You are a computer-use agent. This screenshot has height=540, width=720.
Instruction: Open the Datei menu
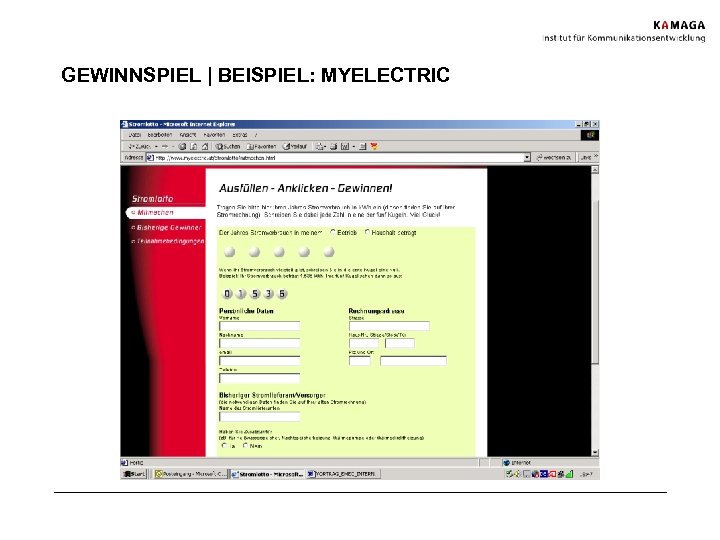pos(135,135)
